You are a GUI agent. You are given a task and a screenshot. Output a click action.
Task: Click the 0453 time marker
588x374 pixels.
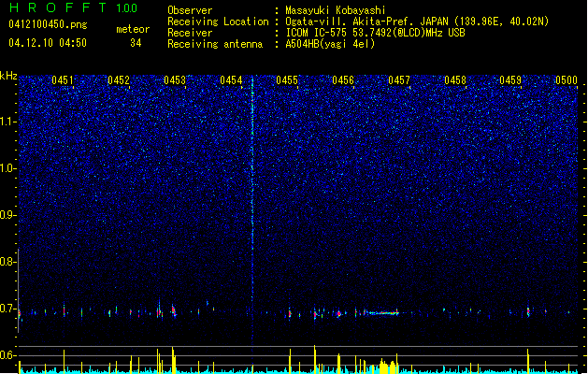point(175,80)
